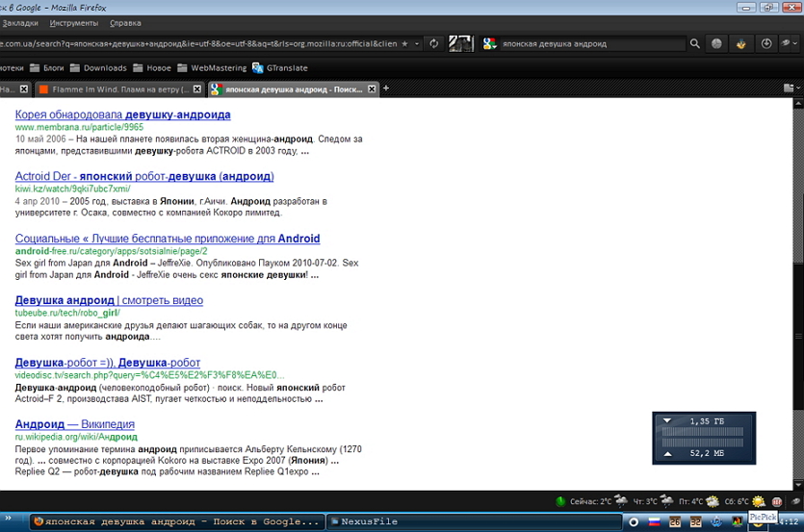Click the Пт: 4°C forecast entry
The height and width of the screenshot is (532, 804).
tap(698, 501)
